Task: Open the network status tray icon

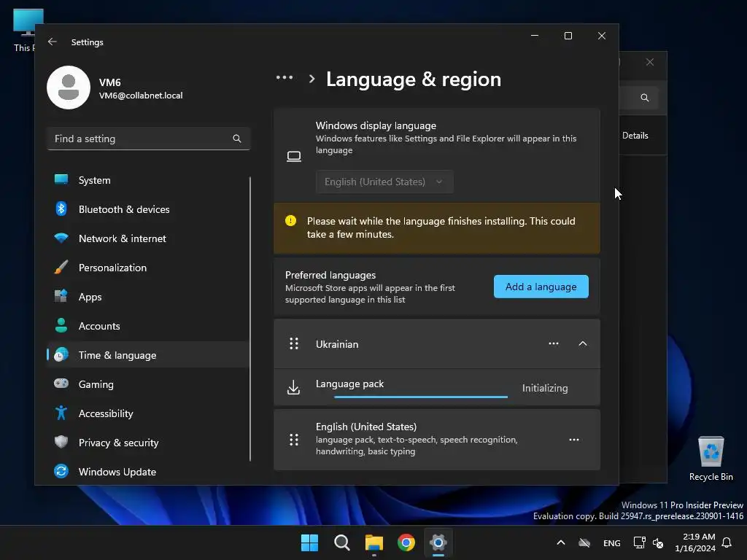Action: coord(639,542)
